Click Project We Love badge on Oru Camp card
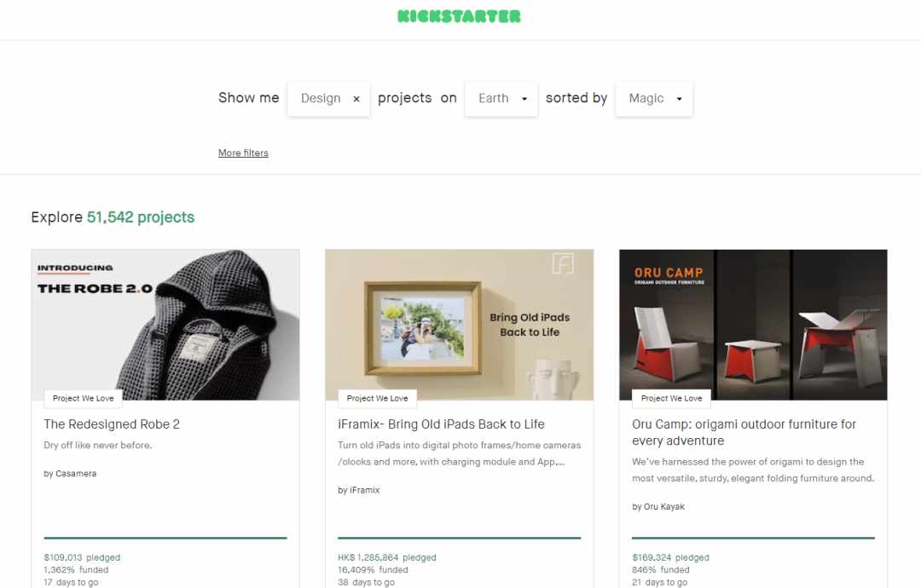 click(x=671, y=399)
